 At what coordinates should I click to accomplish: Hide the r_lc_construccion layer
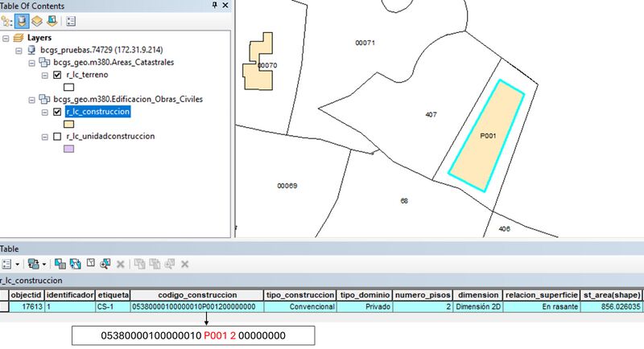point(56,113)
